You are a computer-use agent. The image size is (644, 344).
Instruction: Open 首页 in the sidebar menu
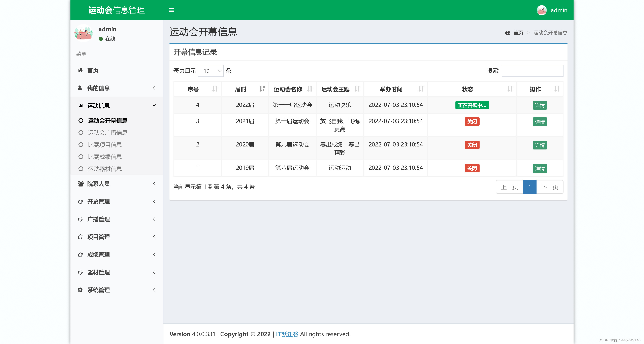click(117, 70)
